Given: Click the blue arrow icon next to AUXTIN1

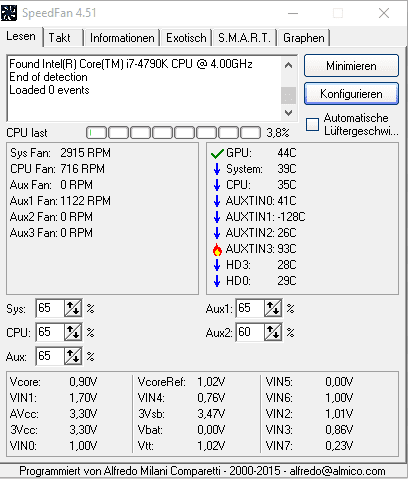Looking at the screenshot, I should pos(217,217).
